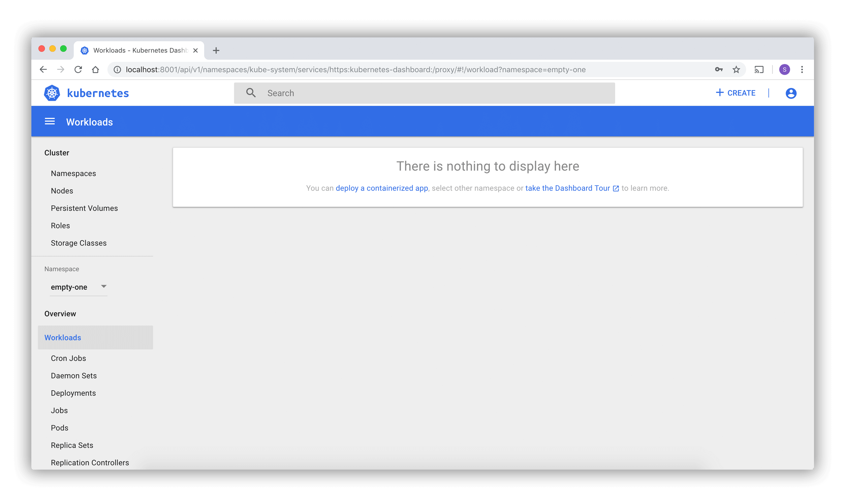Click the Roles sidebar item
This screenshot has height=504, width=843.
[x=61, y=226]
